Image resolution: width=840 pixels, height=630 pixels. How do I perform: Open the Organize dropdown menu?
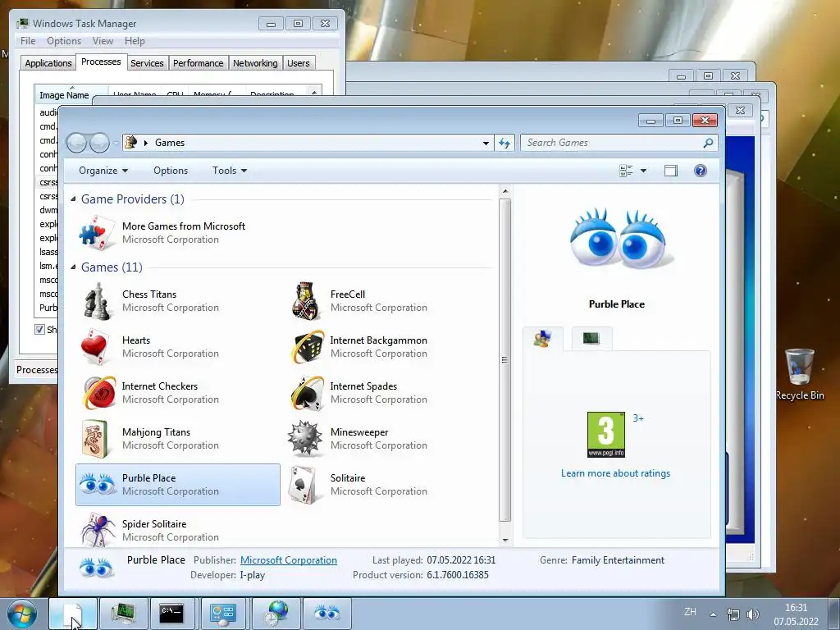tap(103, 171)
